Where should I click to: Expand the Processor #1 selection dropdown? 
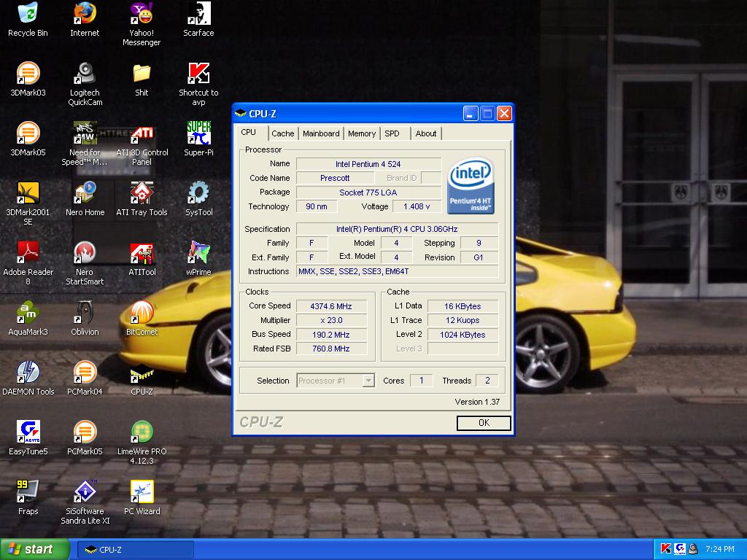(368, 381)
